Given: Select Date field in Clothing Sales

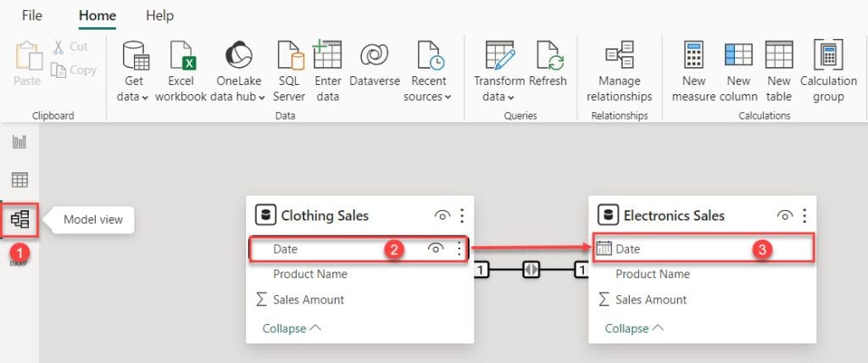Looking at the screenshot, I should 359,249.
